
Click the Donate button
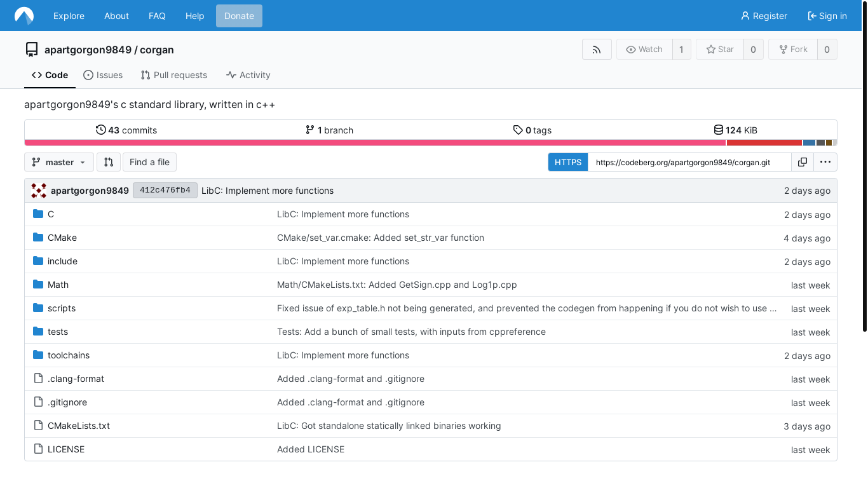239,16
